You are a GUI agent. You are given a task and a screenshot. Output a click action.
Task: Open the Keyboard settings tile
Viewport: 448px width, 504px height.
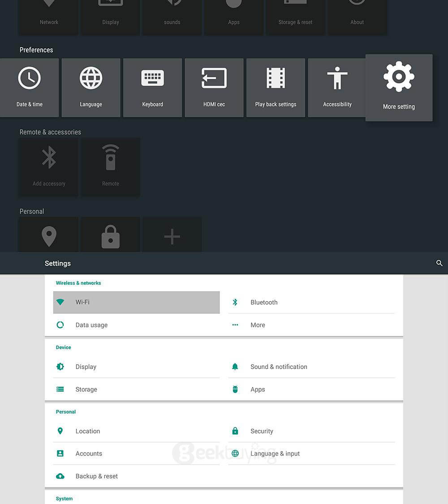point(152,88)
